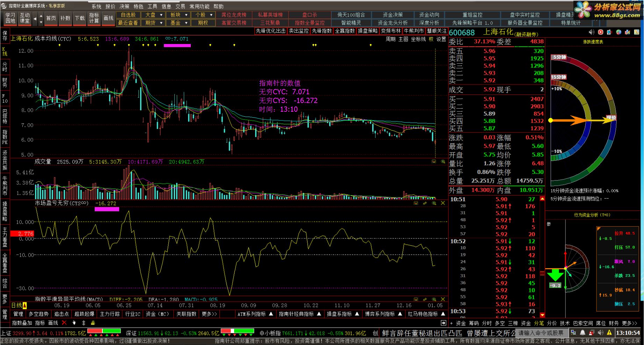The height and width of the screenshot is (345, 644).
Task: Select the hand pointer tool icon
Action: (x=74, y=323)
